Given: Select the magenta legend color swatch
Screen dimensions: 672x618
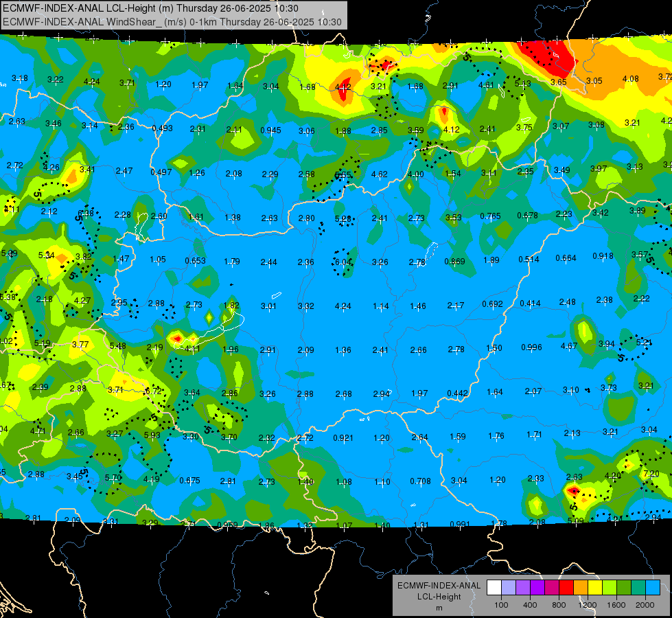Looking at the screenshot, I should [x=552, y=588].
